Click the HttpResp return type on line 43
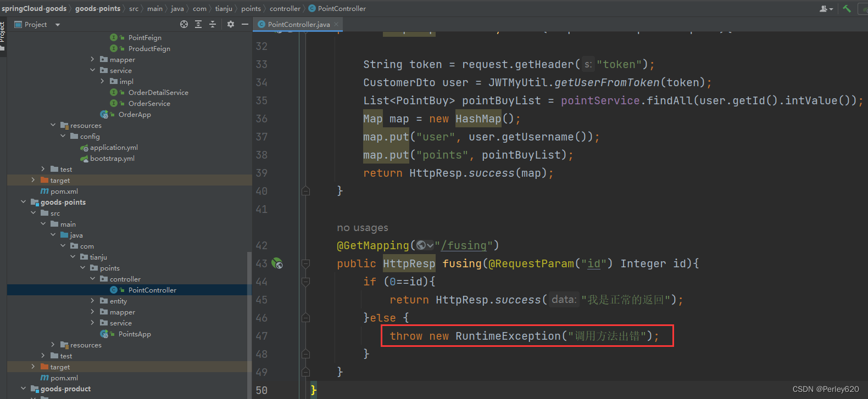The height and width of the screenshot is (399, 868). [409, 263]
